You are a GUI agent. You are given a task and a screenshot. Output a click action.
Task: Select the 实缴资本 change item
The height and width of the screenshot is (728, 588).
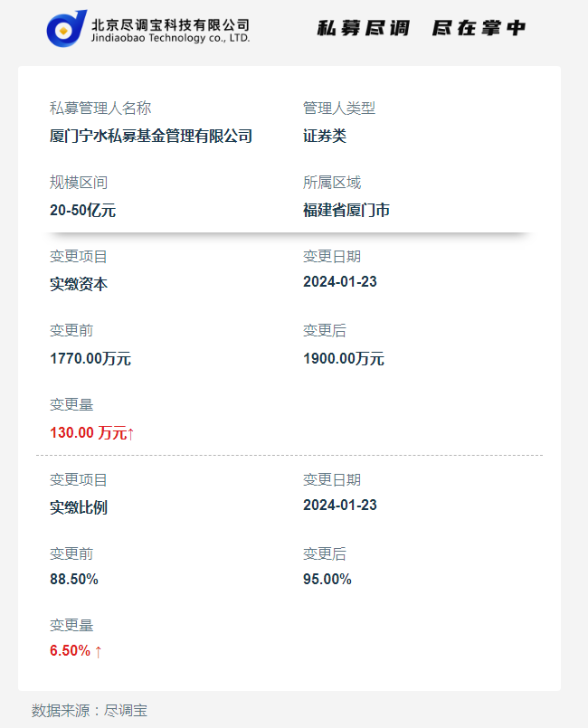79,284
